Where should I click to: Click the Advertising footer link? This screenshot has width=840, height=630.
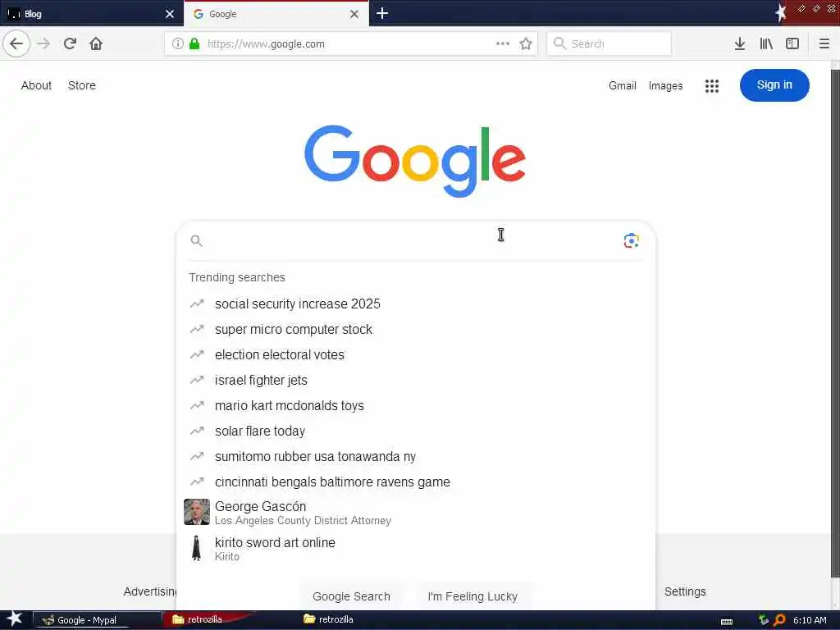click(150, 591)
